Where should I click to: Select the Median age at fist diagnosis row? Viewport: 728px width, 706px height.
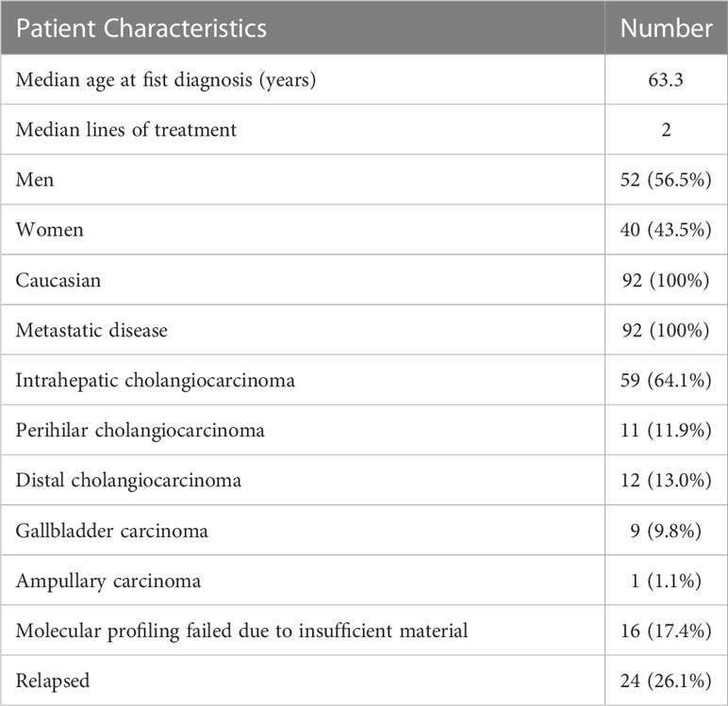tap(364, 80)
